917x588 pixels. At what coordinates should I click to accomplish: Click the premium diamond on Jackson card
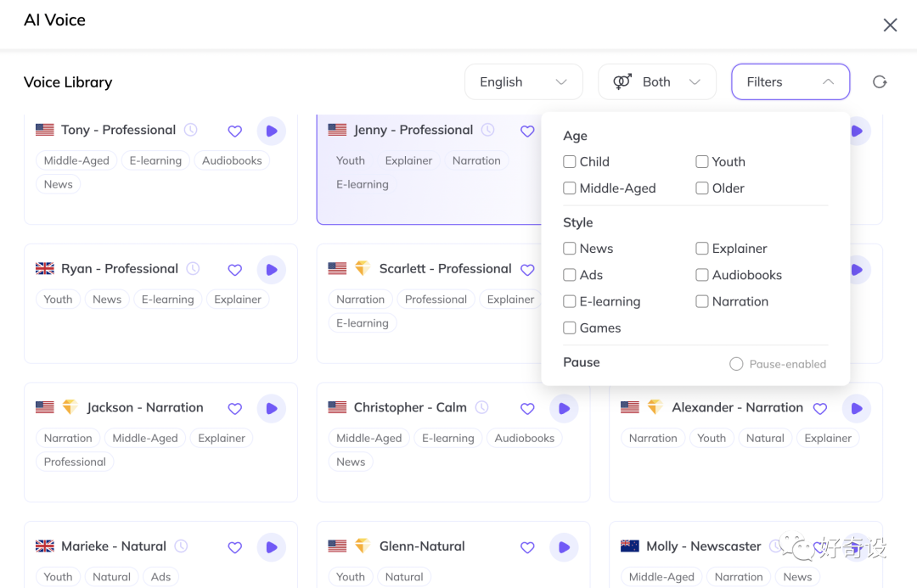(x=70, y=406)
